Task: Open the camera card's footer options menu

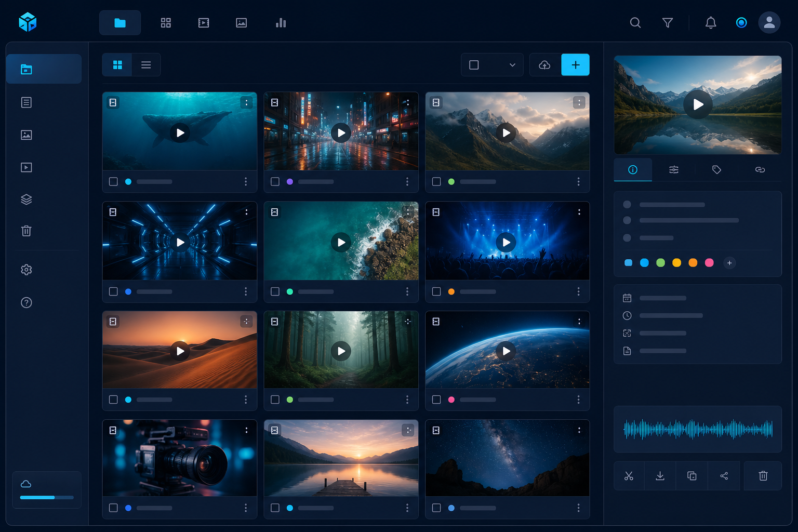Action: click(246, 508)
